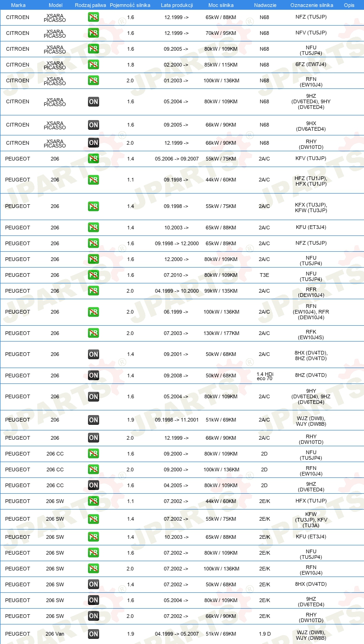
Task: Click the PB petrol icon in the Xsara Picasso 01.2003 row
Action: point(94,80)
